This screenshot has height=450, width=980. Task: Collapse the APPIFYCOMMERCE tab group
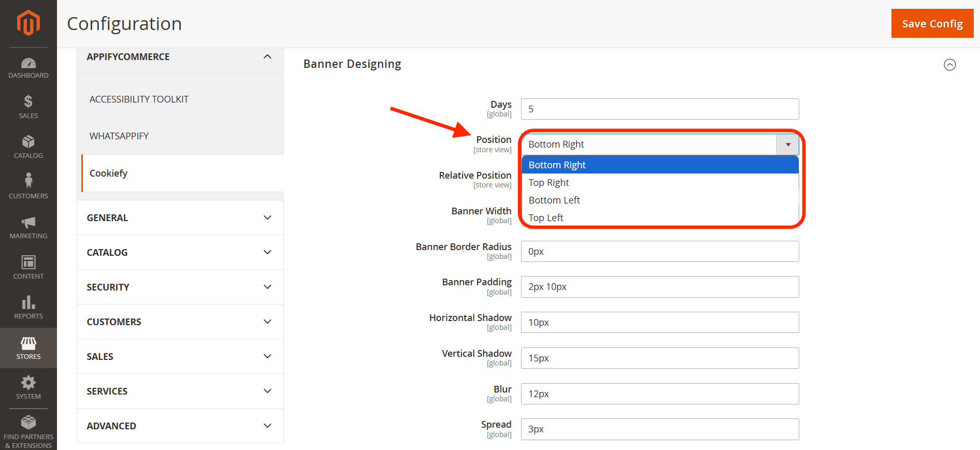(180, 57)
